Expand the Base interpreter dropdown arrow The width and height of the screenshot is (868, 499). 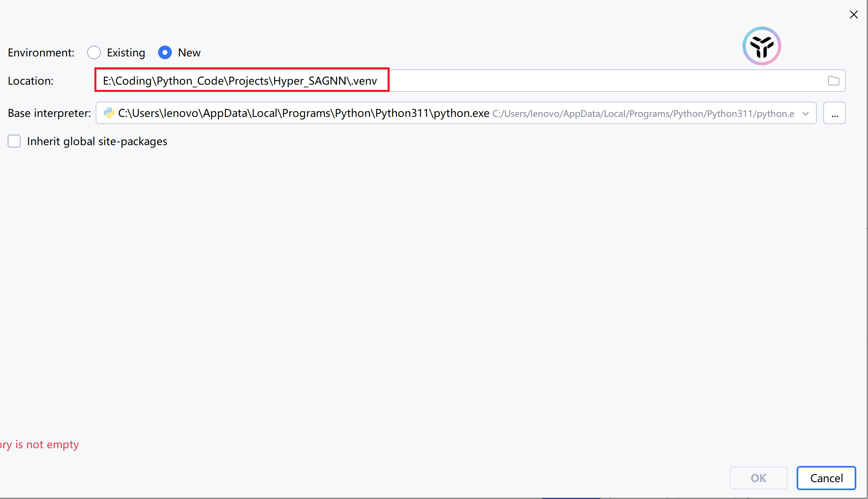[805, 113]
